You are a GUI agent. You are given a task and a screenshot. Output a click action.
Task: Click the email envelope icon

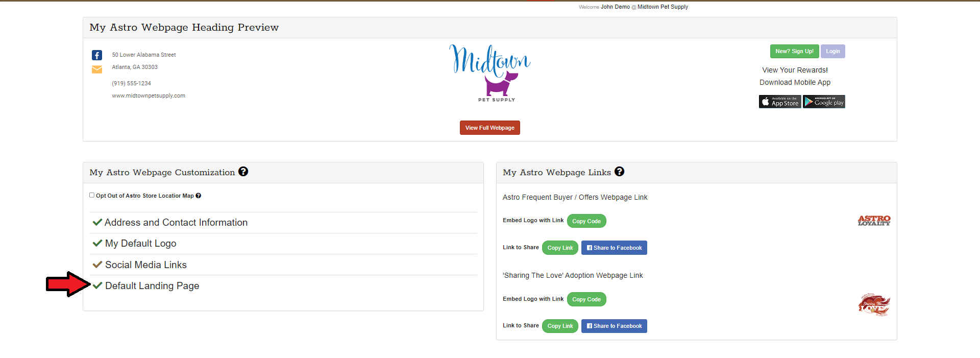point(97,69)
